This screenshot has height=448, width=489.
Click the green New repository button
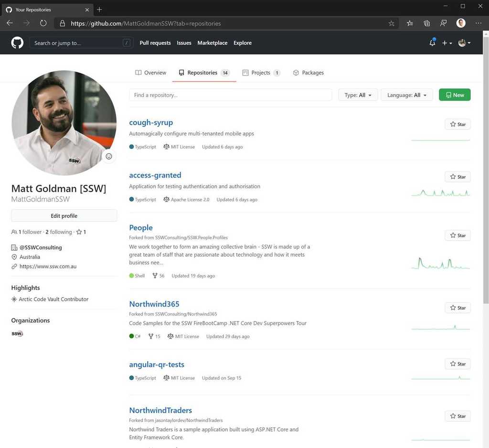click(454, 95)
